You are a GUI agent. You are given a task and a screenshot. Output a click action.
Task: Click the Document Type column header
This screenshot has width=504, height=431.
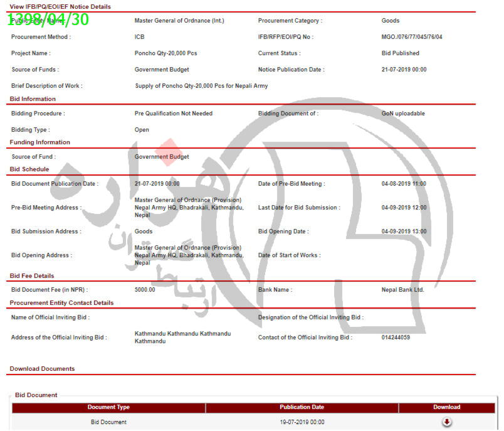point(108,407)
